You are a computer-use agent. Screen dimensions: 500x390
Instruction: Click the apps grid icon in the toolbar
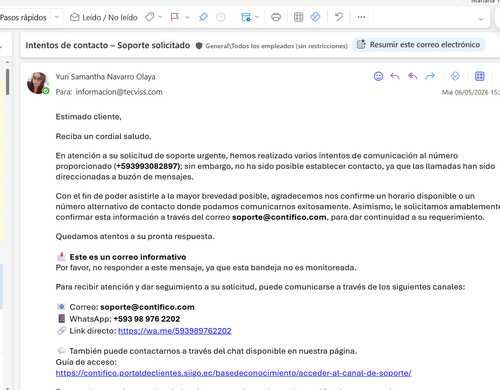(x=298, y=17)
